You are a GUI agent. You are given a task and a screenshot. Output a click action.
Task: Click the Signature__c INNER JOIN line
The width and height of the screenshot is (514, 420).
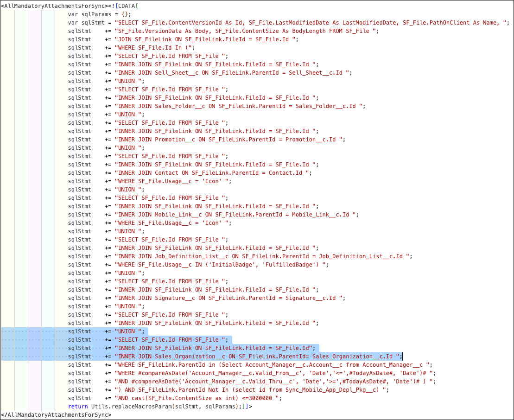(207, 298)
